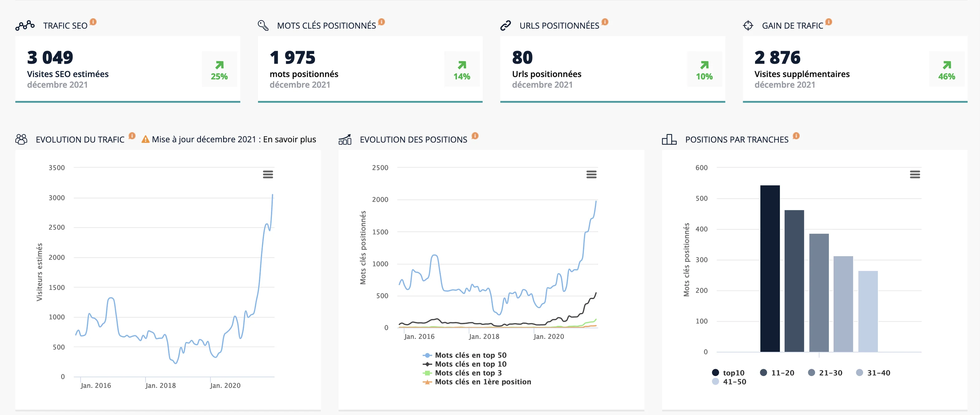
Task: Toggle the top10 legend entry
Action: click(x=728, y=373)
